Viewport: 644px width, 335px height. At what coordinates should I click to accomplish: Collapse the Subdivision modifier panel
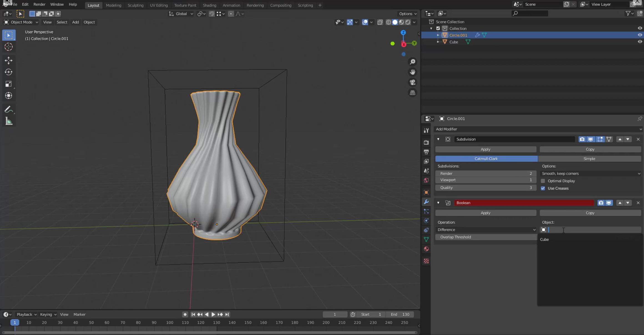438,139
